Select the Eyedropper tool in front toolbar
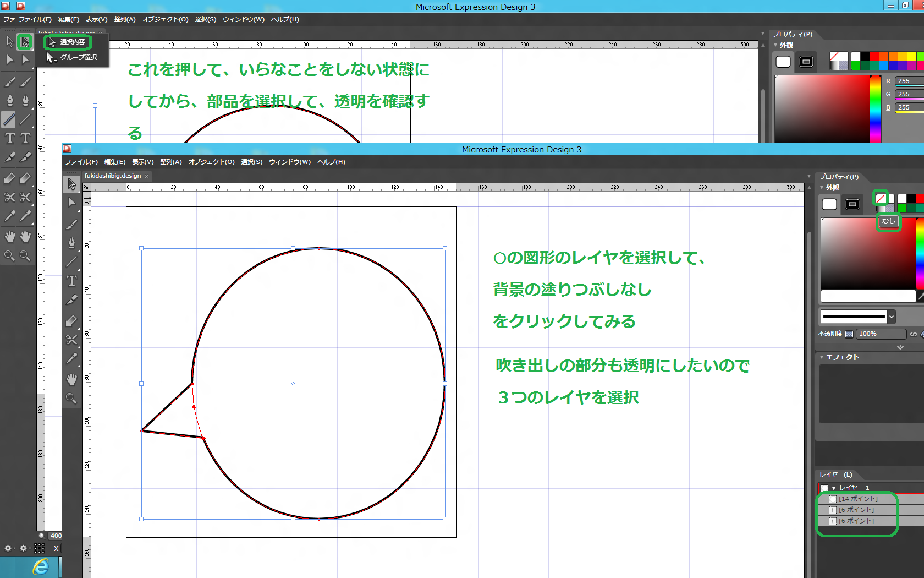Image resolution: width=924 pixels, height=578 pixels. 71,358
